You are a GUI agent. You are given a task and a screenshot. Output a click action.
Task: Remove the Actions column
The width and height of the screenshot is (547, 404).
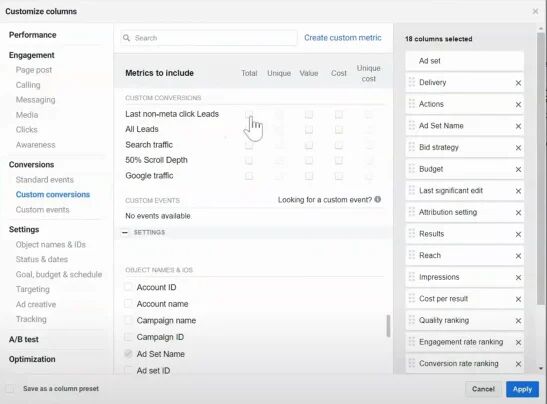click(x=518, y=105)
